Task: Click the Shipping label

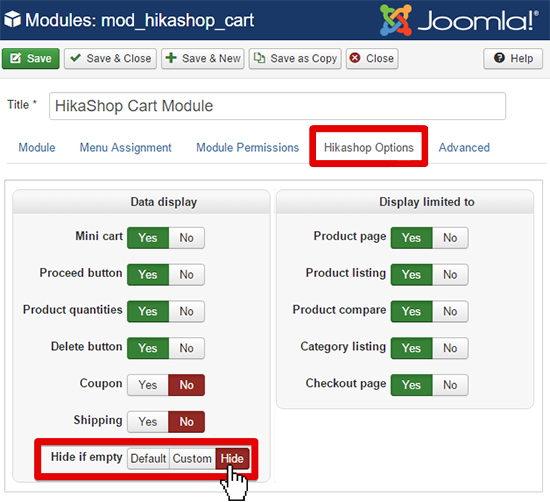Action: click(x=98, y=420)
